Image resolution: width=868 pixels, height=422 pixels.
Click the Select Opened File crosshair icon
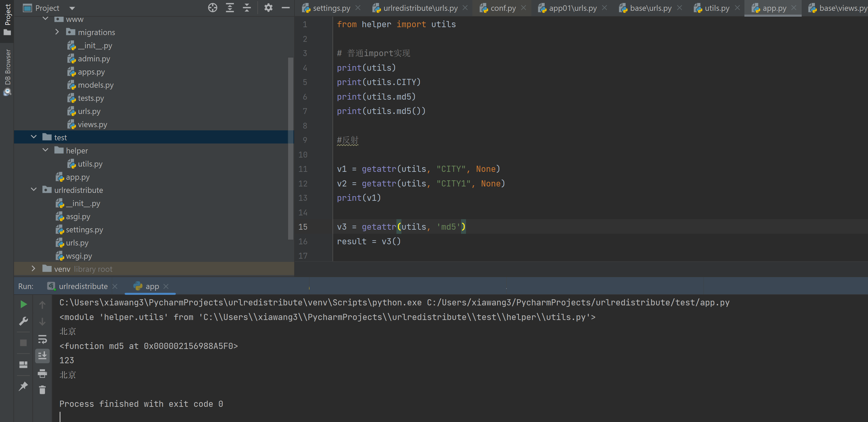pos(212,8)
